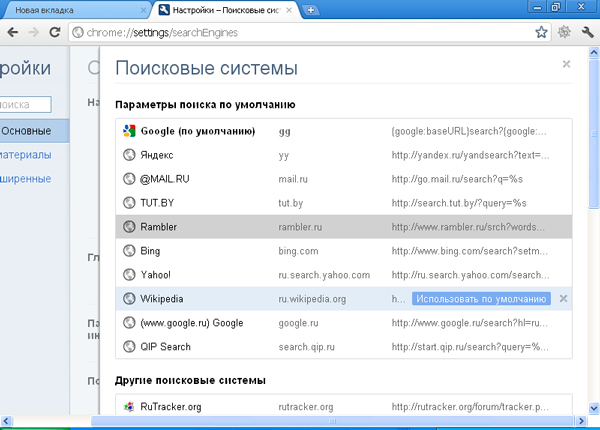Click the globe icon beside QIP Search
Screen dimensions: 600x430
tap(129, 347)
